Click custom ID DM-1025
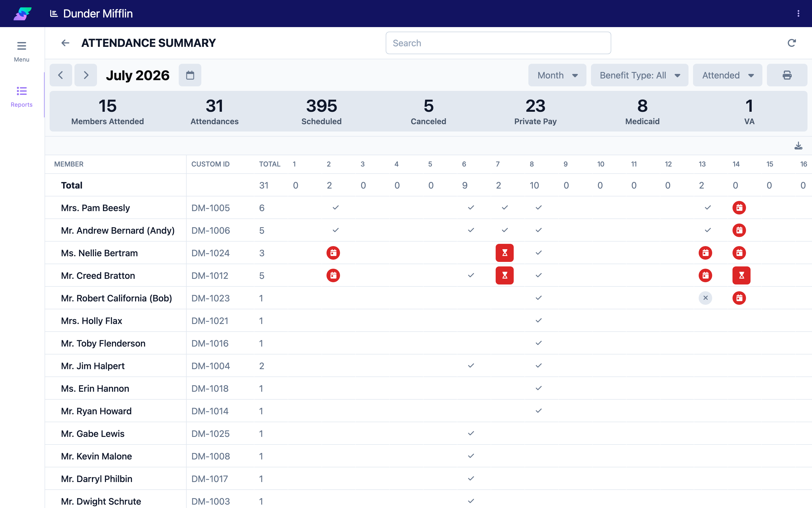The height and width of the screenshot is (508, 812). (210, 433)
